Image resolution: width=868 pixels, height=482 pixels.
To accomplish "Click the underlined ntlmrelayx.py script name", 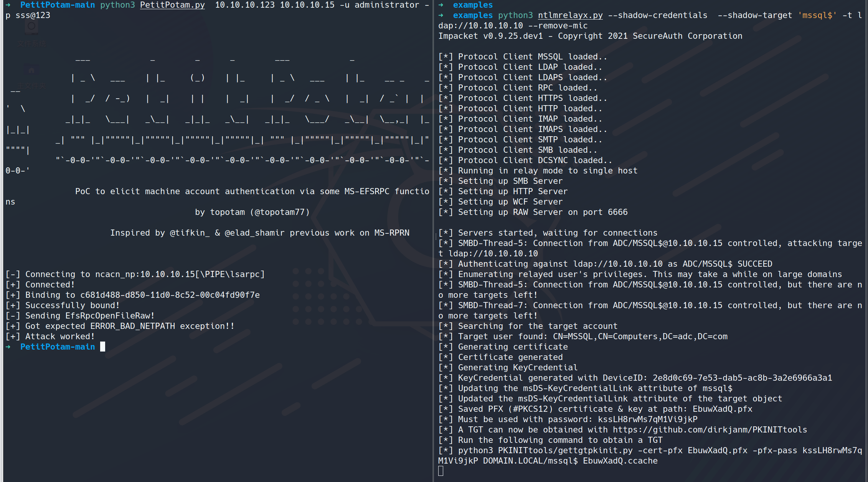I will 570,15.
